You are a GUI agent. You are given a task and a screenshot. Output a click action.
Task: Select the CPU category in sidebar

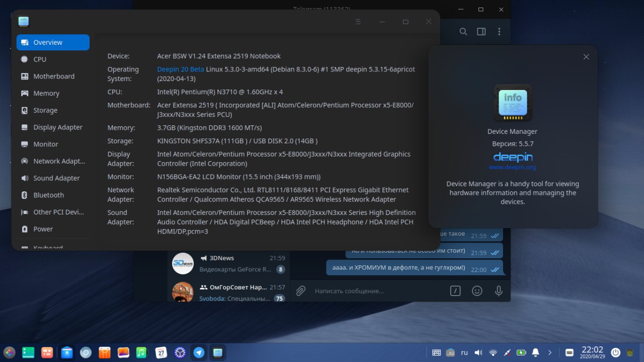tap(53, 59)
